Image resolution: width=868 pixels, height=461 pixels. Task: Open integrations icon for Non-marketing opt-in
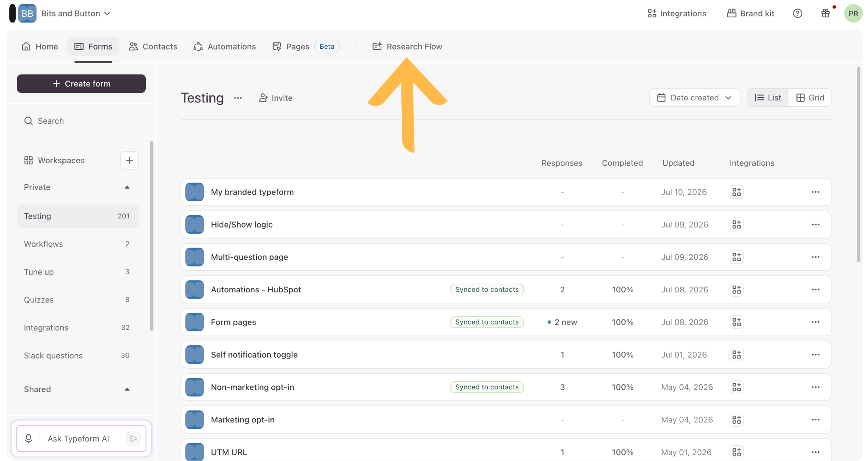(x=737, y=387)
